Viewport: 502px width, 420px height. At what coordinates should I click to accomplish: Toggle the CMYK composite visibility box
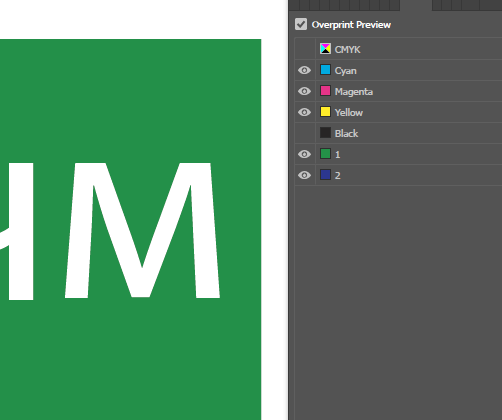pyautogui.click(x=304, y=49)
